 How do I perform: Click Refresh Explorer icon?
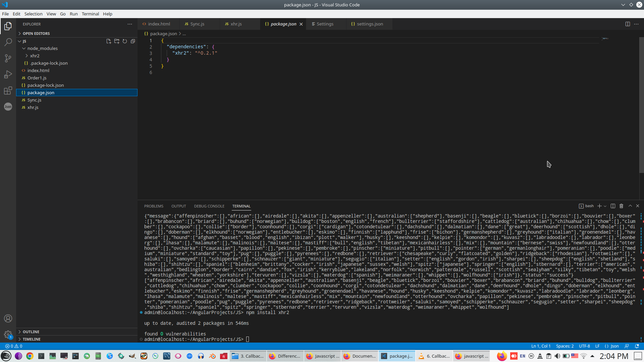pos(125,41)
